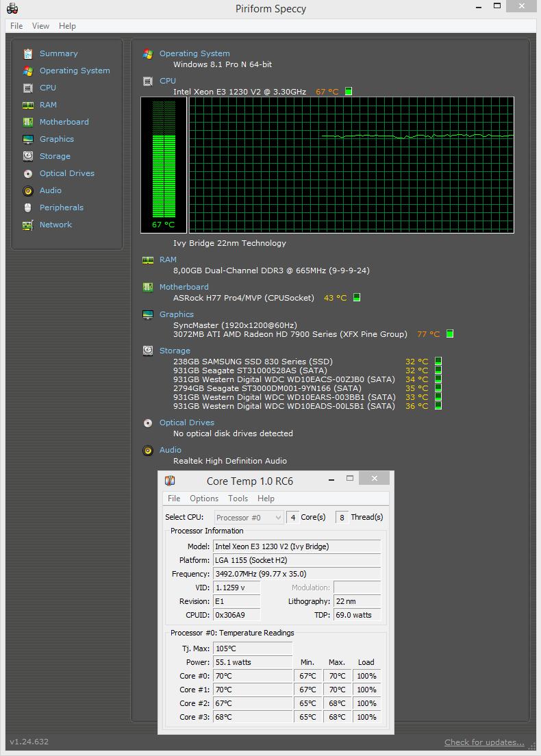Open the Audio section heading link
The image size is (541, 756).
(171, 450)
